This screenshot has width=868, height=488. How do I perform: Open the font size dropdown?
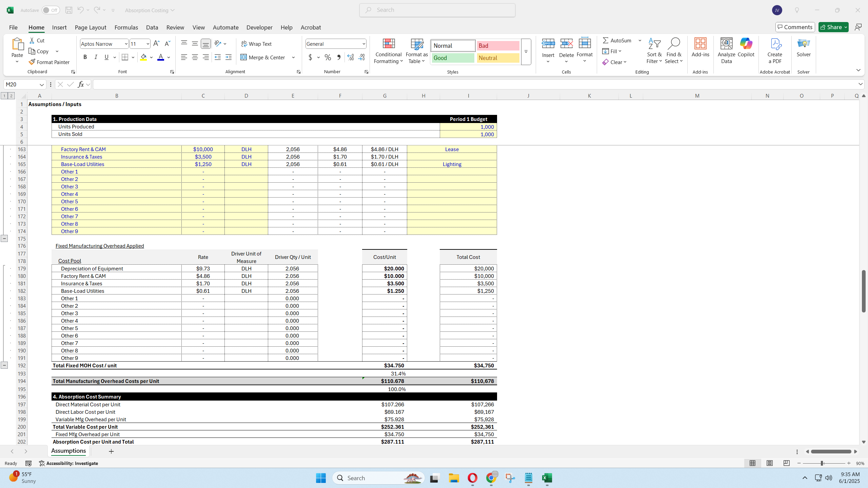[147, 43]
